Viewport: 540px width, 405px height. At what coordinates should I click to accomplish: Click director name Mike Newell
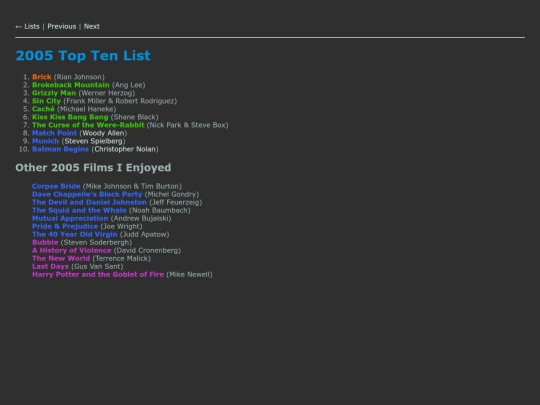pos(189,274)
